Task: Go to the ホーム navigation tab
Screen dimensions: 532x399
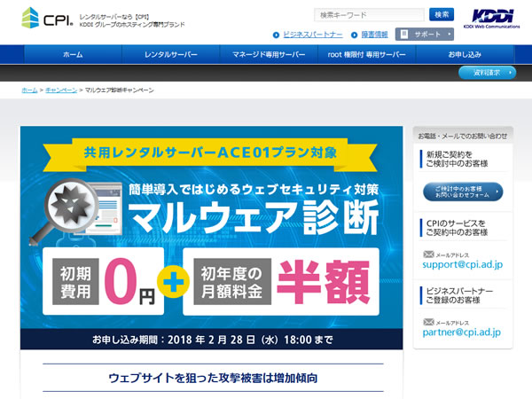Action: (73, 54)
